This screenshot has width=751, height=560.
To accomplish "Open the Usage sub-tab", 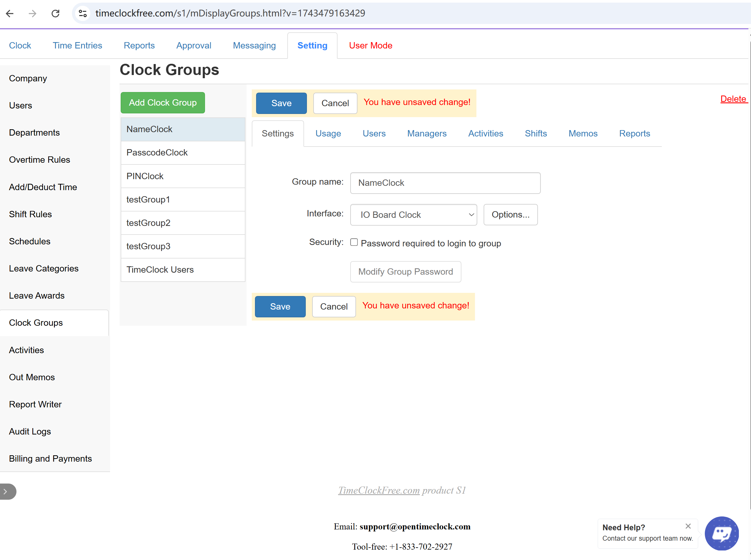I will tap(328, 134).
